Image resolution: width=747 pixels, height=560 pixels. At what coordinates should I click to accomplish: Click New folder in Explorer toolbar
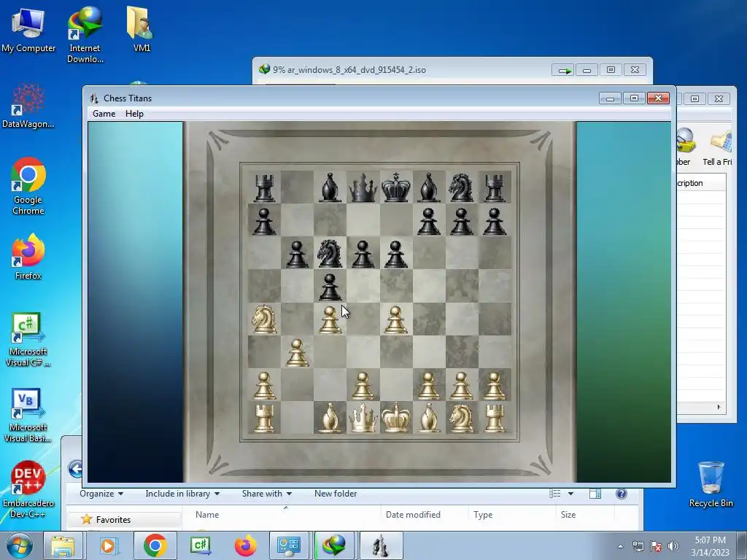click(336, 494)
